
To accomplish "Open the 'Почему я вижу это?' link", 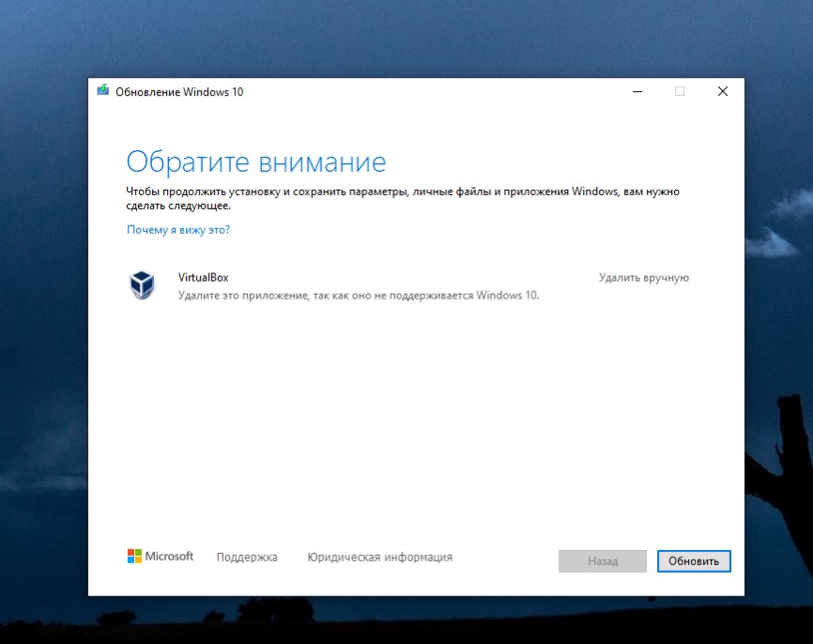I will point(178,230).
